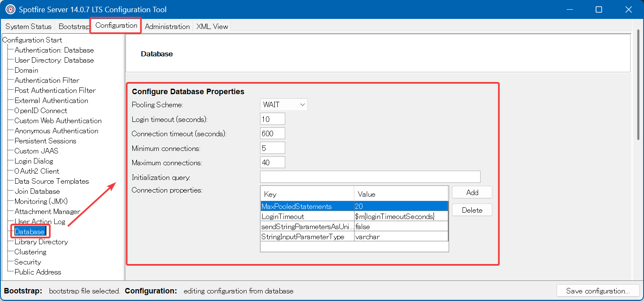The width and height of the screenshot is (644, 301).
Task: Select the StringInputParameterType key cell
Action: (x=308, y=237)
